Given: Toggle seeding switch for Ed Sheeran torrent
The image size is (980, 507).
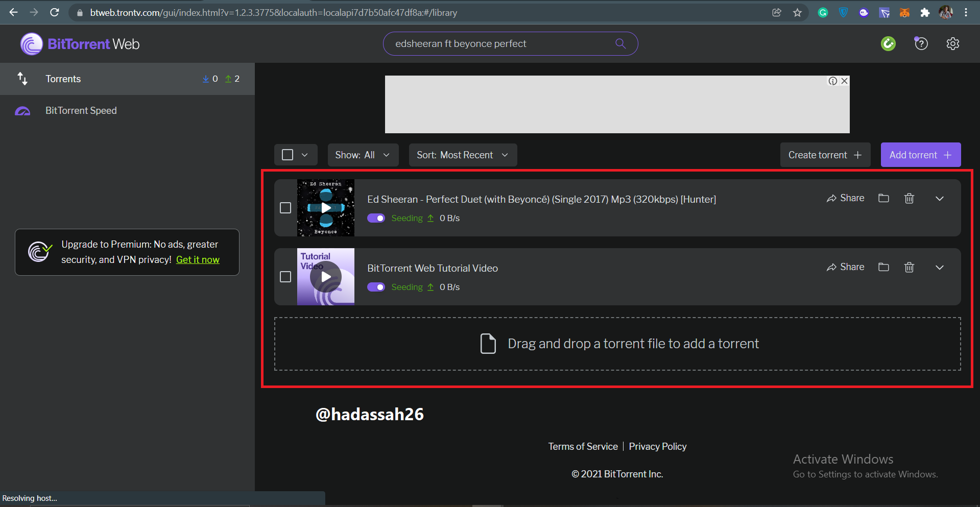Looking at the screenshot, I should (376, 218).
